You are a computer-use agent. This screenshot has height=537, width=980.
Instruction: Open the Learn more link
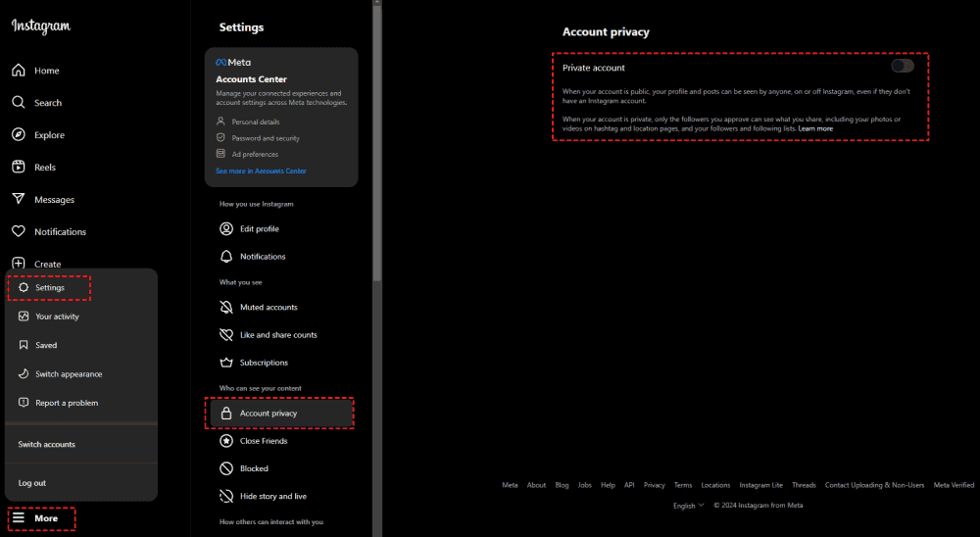815,128
